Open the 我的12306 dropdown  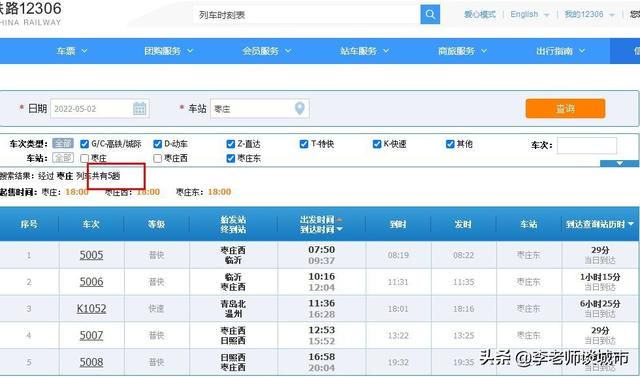tap(589, 14)
